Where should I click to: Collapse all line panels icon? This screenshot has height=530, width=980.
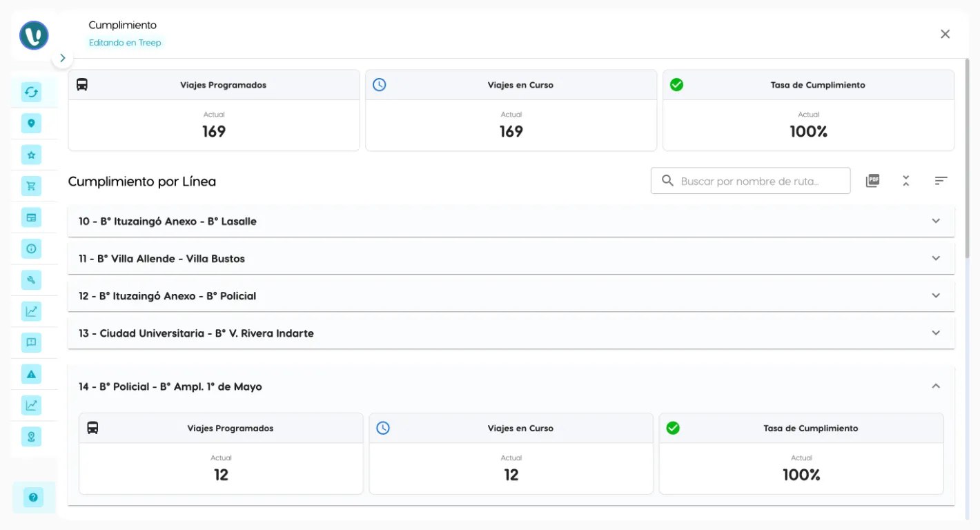pyautogui.click(x=906, y=181)
